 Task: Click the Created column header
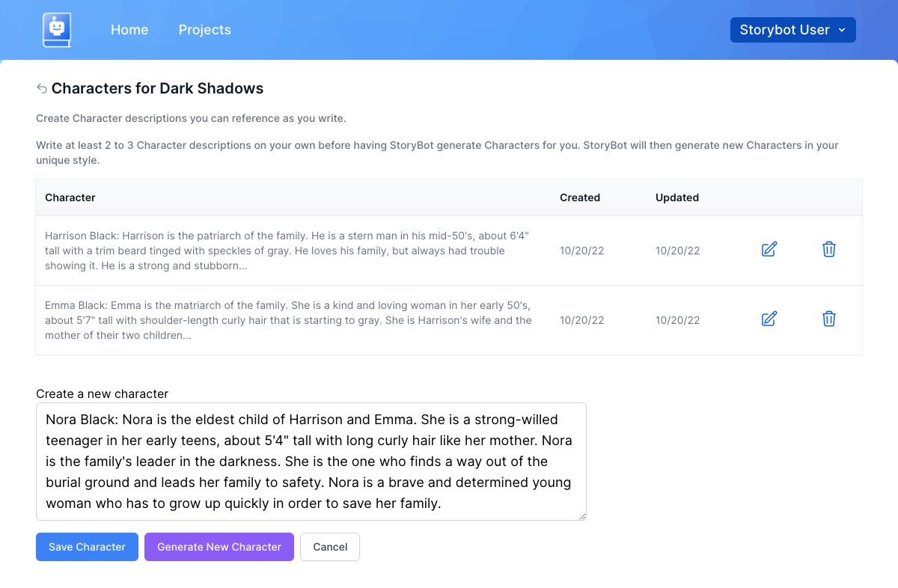click(x=580, y=197)
